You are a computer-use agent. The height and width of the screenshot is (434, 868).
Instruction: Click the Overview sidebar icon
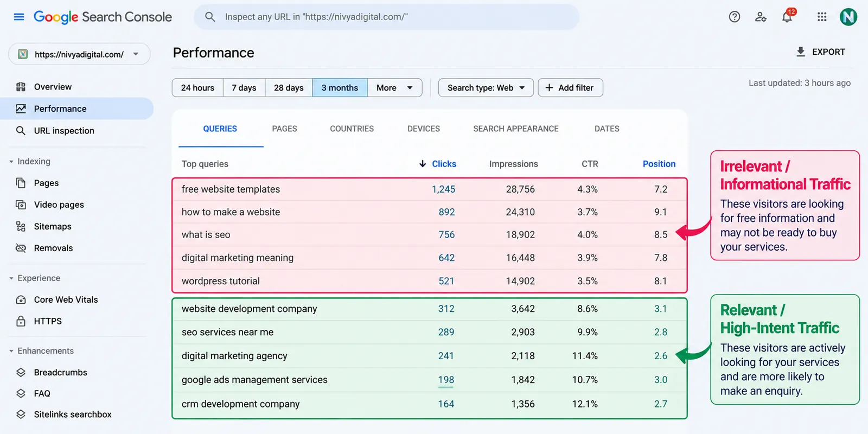pos(21,87)
